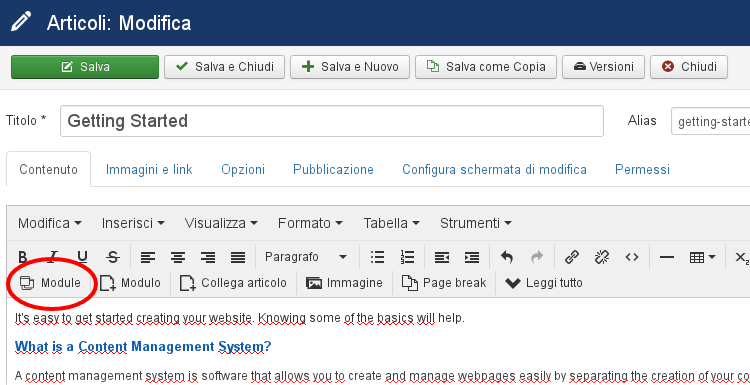Click the Page break button

(443, 283)
